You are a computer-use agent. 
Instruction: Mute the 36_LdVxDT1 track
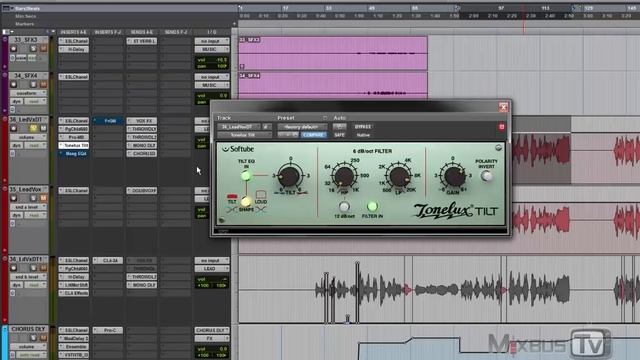43,268
